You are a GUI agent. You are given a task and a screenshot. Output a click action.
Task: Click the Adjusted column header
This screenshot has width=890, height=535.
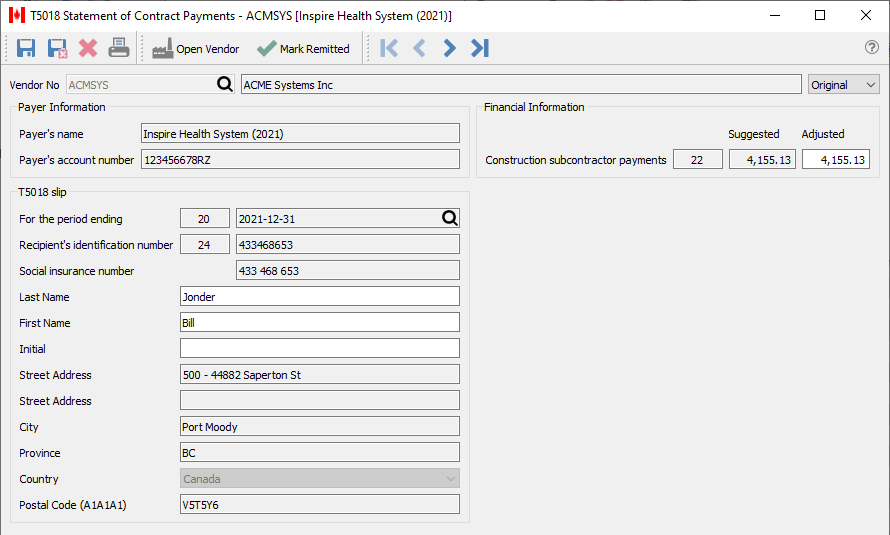point(822,134)
